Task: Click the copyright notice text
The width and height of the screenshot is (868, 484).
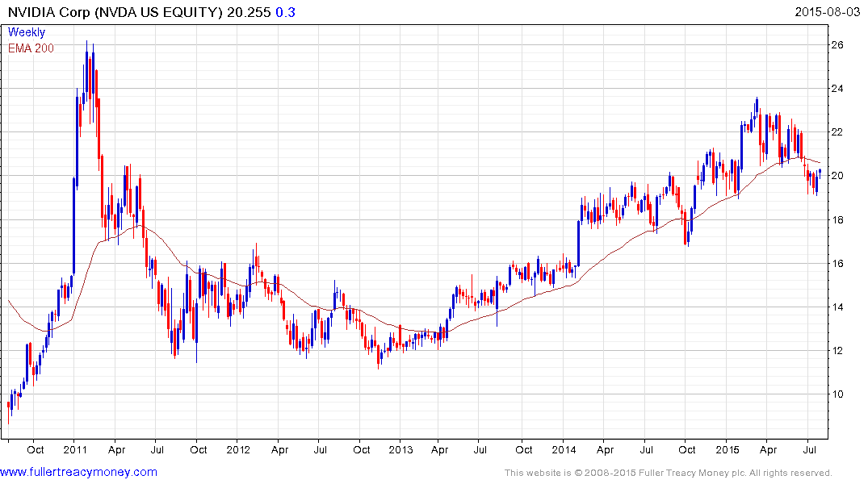Action: (669, 473)
